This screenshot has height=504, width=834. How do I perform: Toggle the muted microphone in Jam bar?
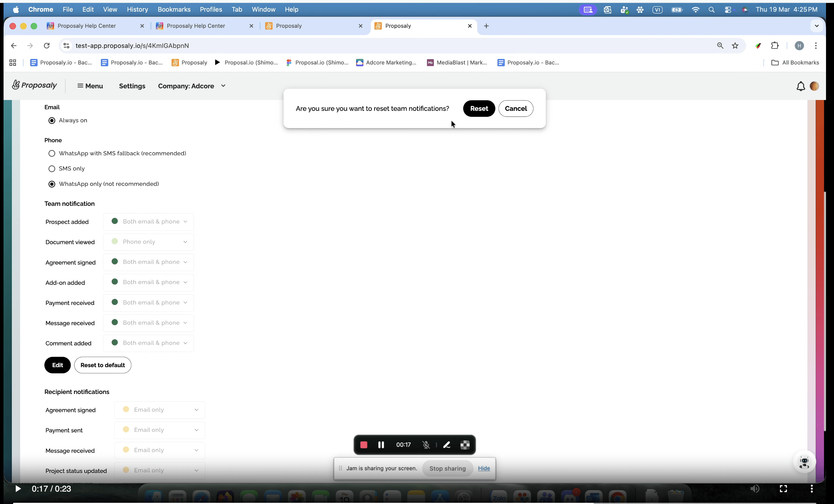click(426, 445)
